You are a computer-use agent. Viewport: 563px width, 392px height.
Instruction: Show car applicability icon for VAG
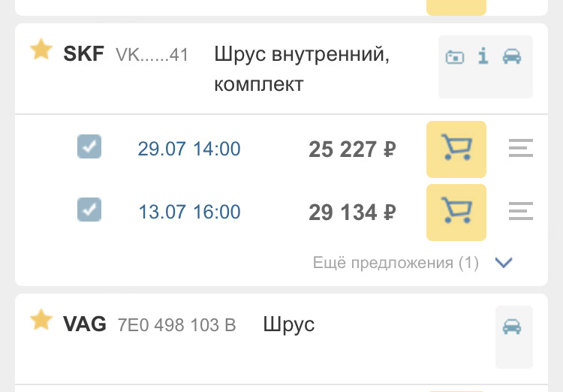(x=512, y=327)
